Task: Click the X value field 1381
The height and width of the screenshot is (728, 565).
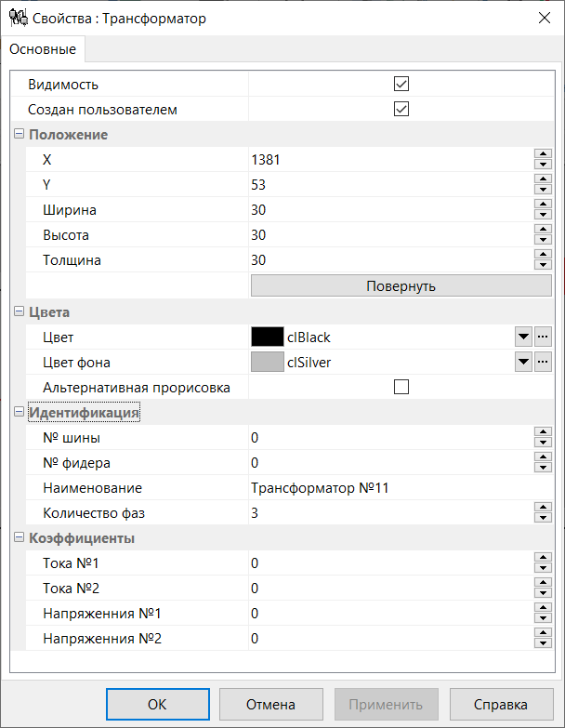Action: pyautogui.click(x=391, y=160)
